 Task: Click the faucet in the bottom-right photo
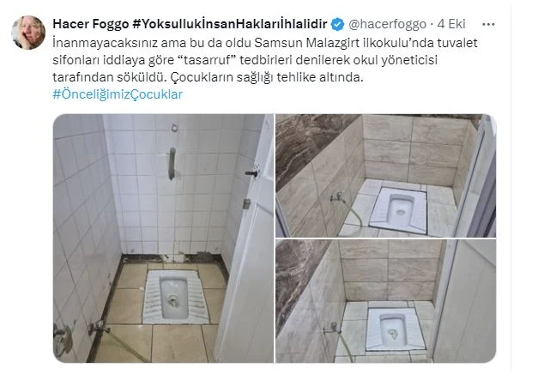pos(332,329)
